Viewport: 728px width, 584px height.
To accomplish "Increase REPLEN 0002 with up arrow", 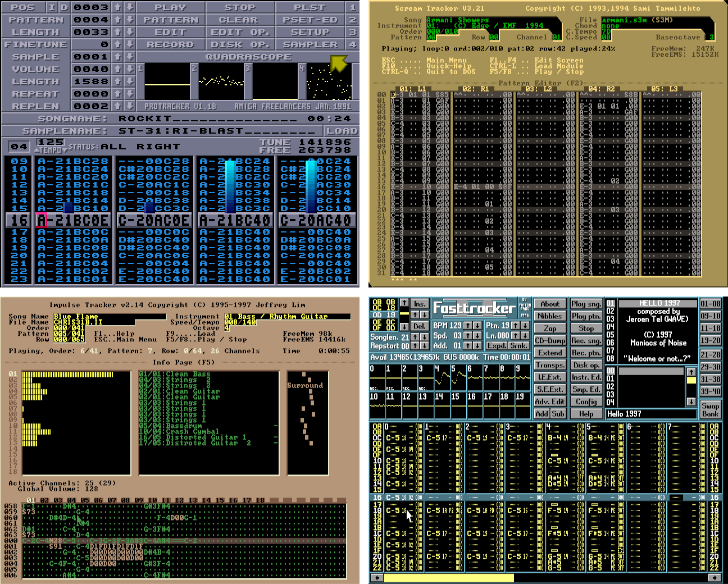I will click(117, 106).
